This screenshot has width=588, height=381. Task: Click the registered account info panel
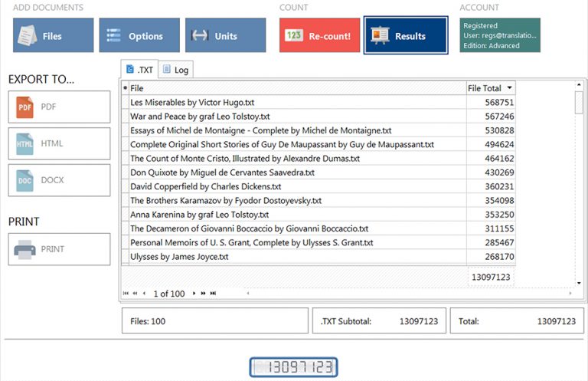499,35
